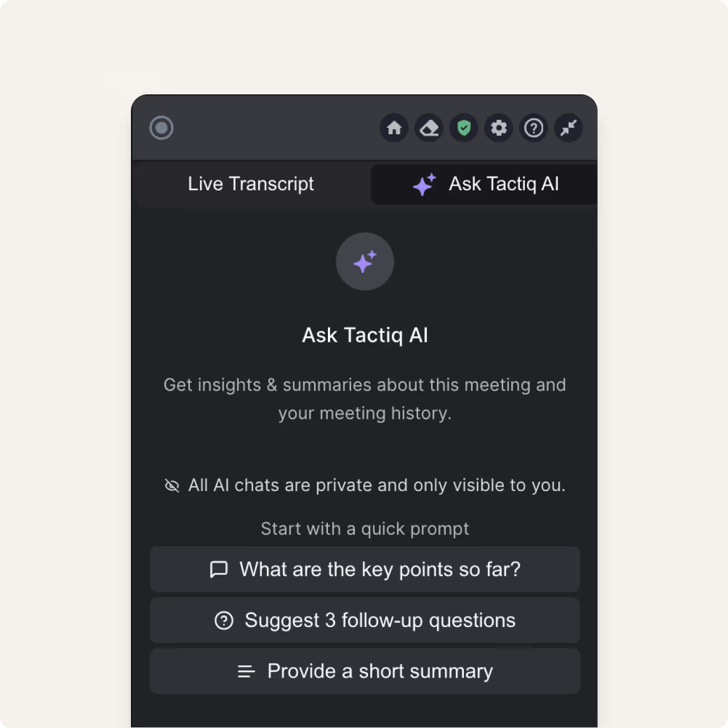The image size is (728, 728).
Task: Select Suggest 3 follow-up questions
Action: pyautogui.click(x=365, y=620)
